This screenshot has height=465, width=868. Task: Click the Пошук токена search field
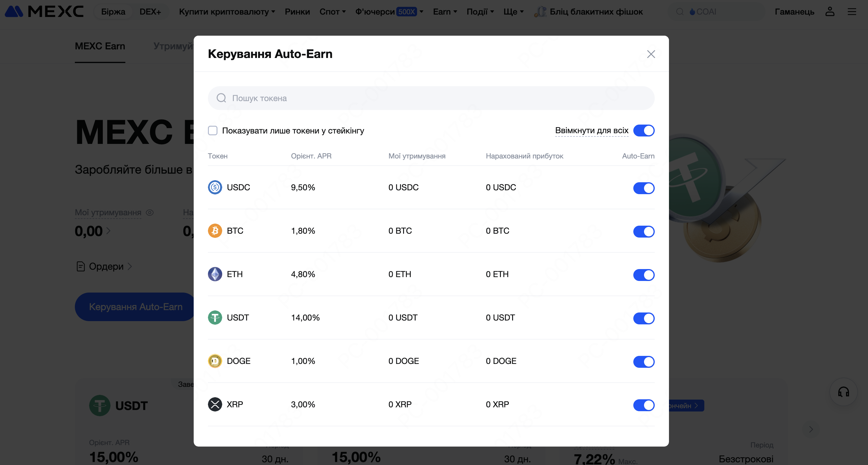pyautogui.click(x=431, y=98)
